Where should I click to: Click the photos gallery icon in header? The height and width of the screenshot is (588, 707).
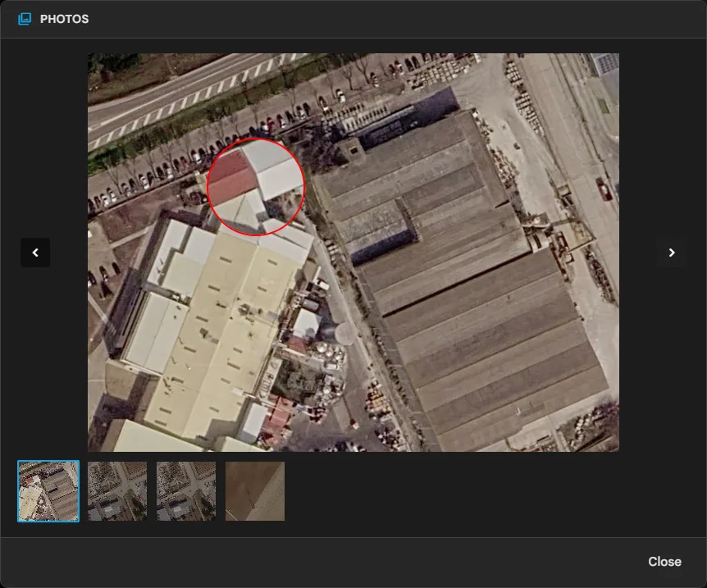[25, 19]
